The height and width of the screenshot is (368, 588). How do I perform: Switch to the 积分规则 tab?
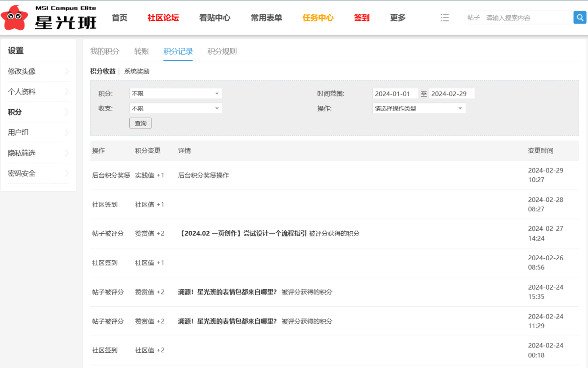point(222,51)
